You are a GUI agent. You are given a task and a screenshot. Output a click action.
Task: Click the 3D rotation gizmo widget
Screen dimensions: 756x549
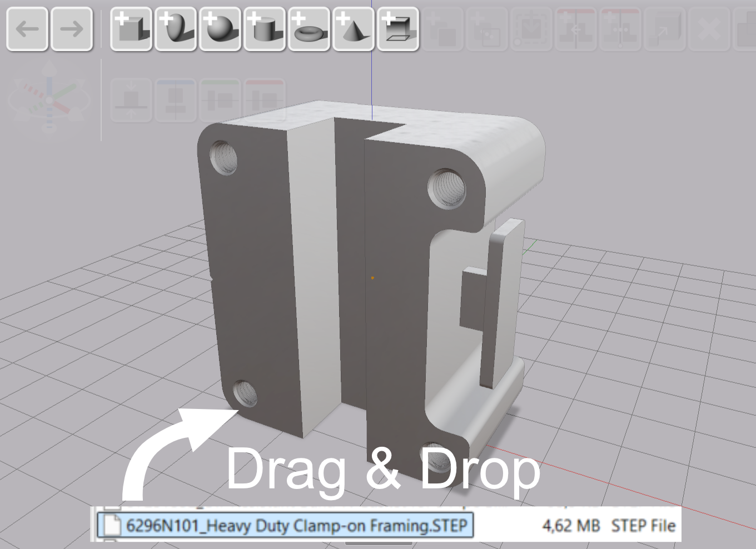pyautogui.click(x=49, y=100)
